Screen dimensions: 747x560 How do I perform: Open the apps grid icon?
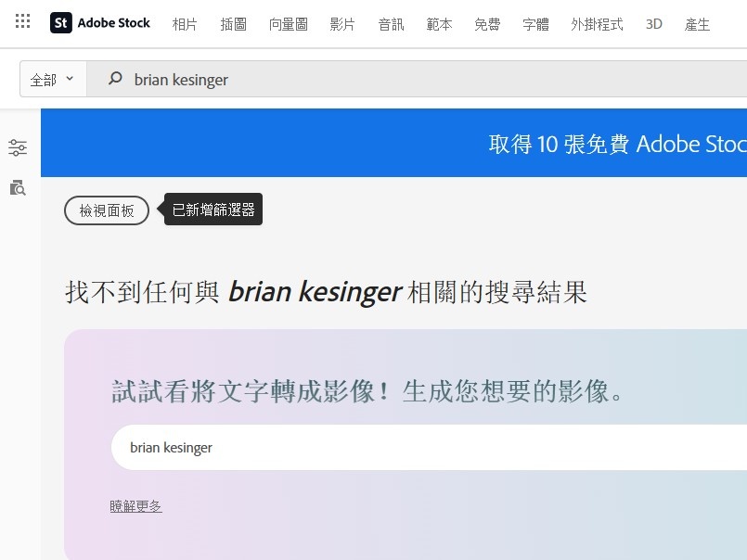(x=23, y=21)
